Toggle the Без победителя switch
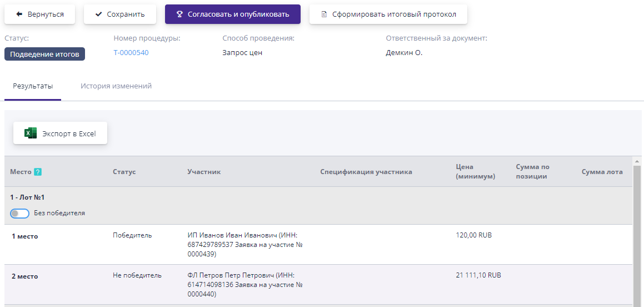Image resolution: width=644 pixels, height=307 pixels. [x=19, y=214]
